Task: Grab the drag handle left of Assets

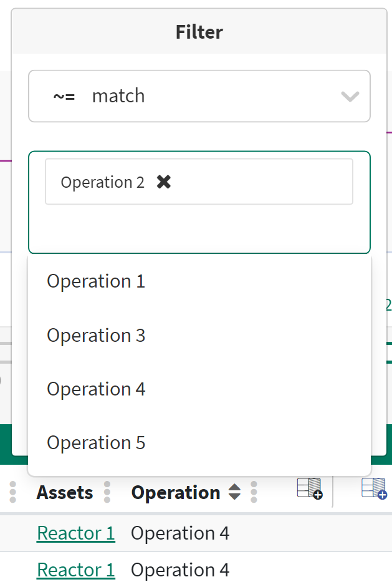Action: tap(13, 492)
